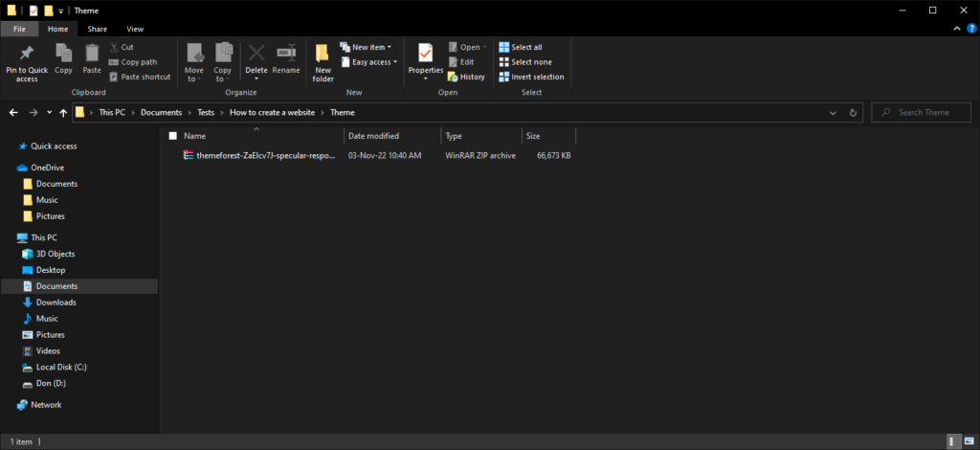Image resolution: width=980 pixels, height=450 pixels.
Task: Open 3D Objects in the sidebar
Action: (x=49, y=254)
